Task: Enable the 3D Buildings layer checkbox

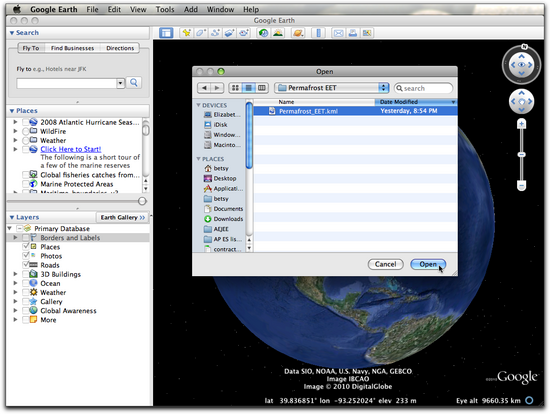Action: click(x=26, y=274)
